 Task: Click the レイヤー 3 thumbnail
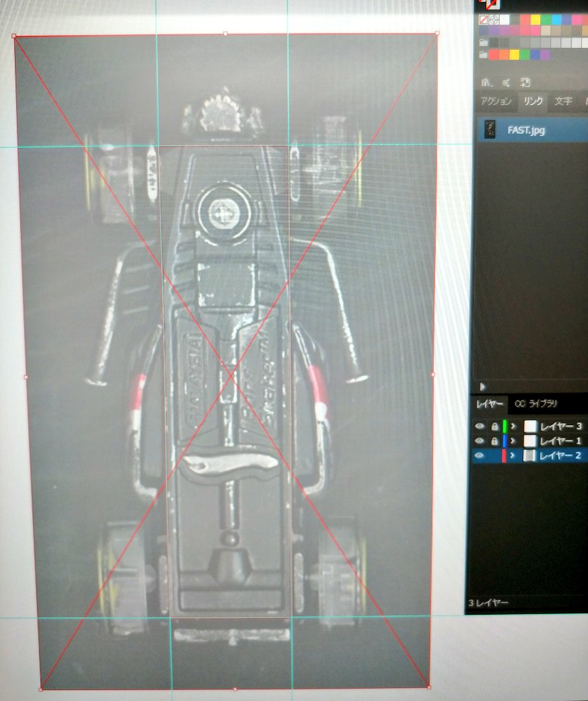tap(530, 426)
